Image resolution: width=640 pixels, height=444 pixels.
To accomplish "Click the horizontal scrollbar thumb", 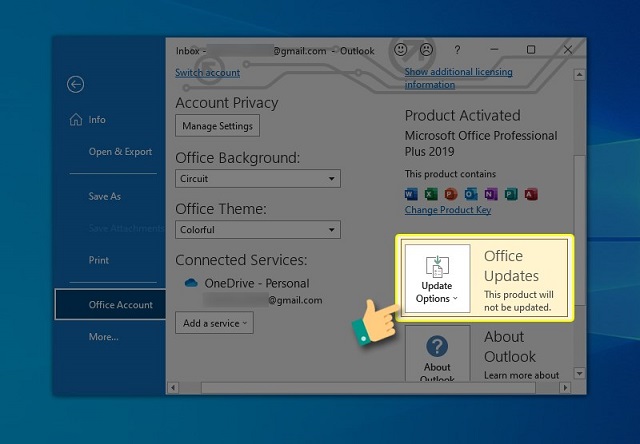I will pos(368,387).
